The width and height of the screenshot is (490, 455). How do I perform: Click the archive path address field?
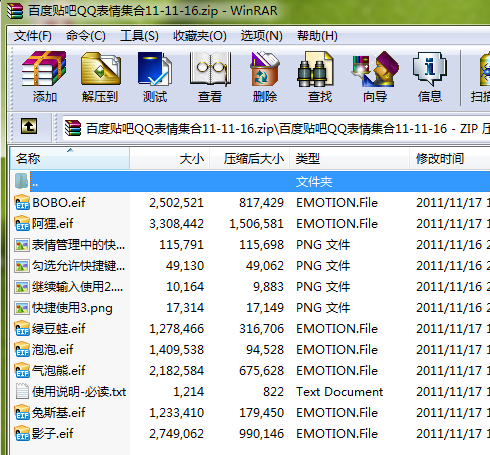point(277,128)
